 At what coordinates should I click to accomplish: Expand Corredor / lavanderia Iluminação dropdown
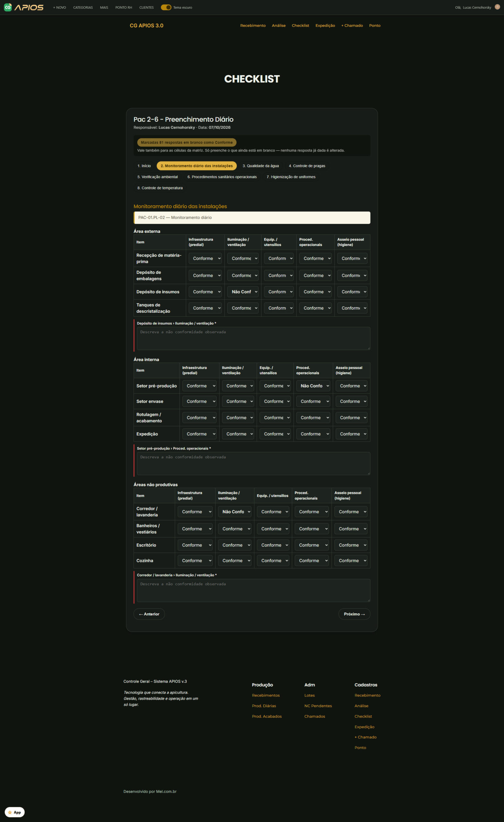[234, 512]
